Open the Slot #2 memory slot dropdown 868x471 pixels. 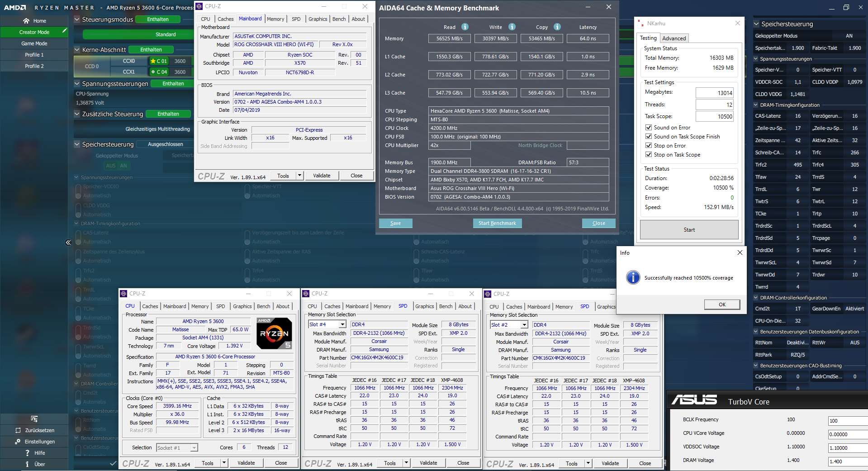(x=524, y=325)
